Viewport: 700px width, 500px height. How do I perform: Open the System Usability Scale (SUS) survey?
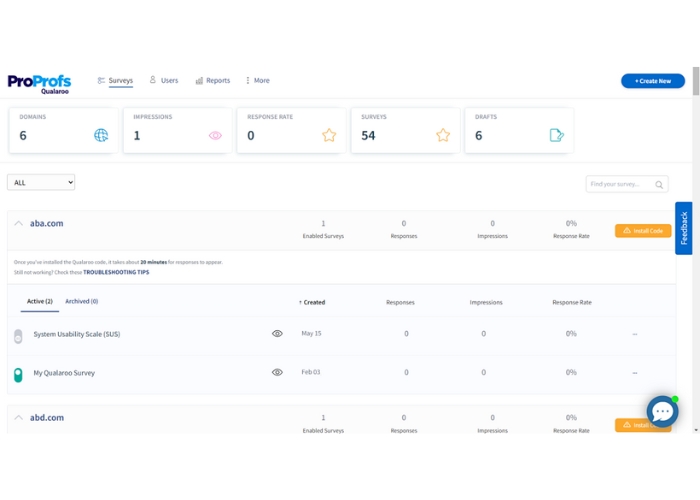pos(77,334)
